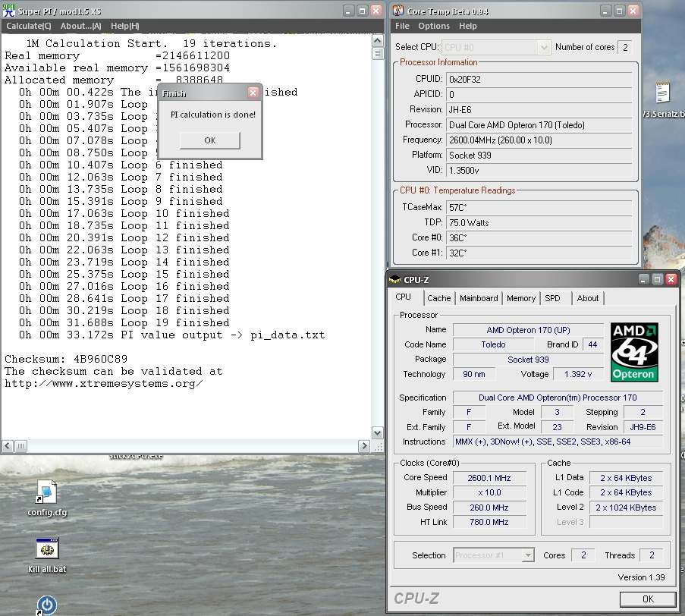Image resolution: width=685 pixels, height=616 pixels.
Task: Minimize the Super PI window
Action: pos(347,11)
